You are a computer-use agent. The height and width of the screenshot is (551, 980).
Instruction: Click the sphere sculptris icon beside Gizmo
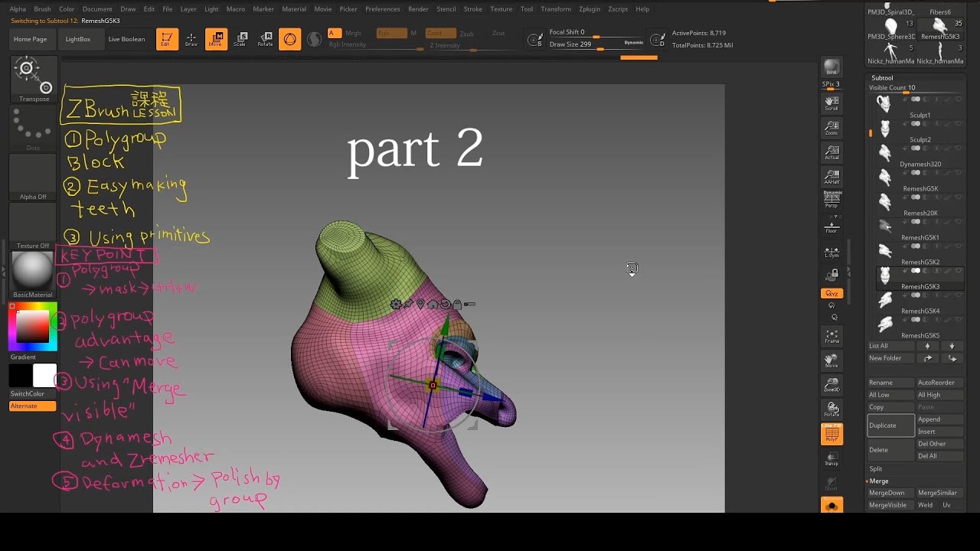tap(314, 39)
